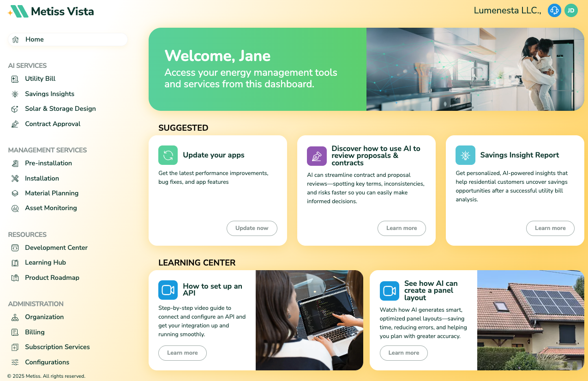The width and height of the screenshot is (588, 381).
Task: Click the Home house icon
Action: pyautogui.click(x=15, y=40)
